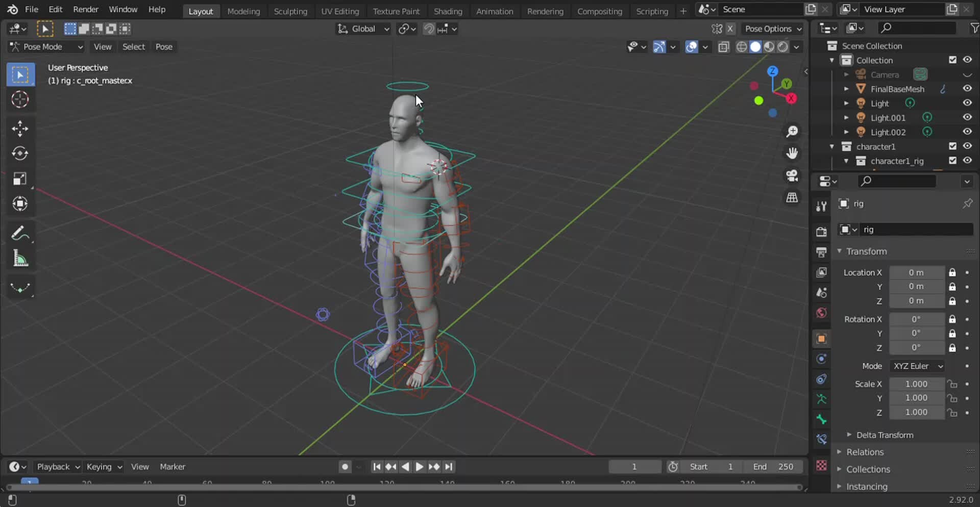The image size is (980, 507).
Task: Click the Scale X value slider
Action: 916,384
